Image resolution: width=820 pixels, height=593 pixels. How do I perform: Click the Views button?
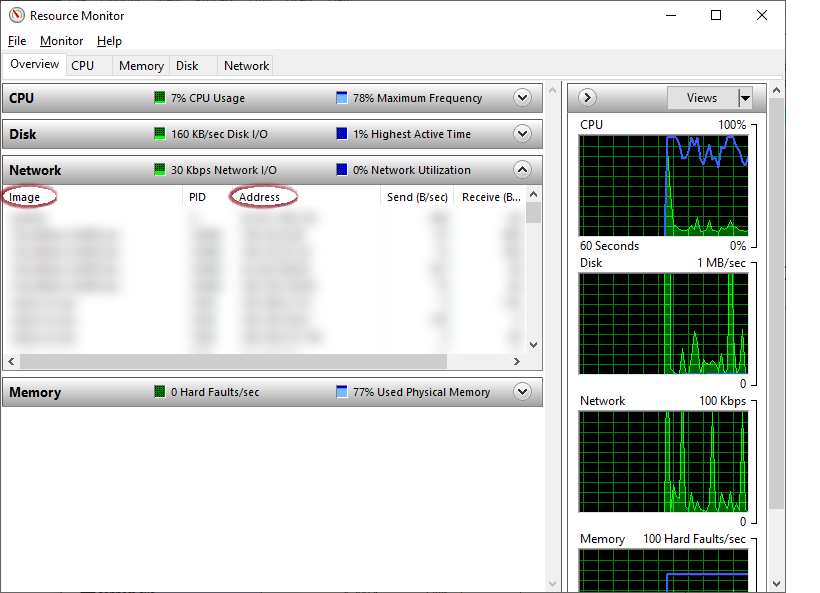pyautogui.click(x=702, y=98)
